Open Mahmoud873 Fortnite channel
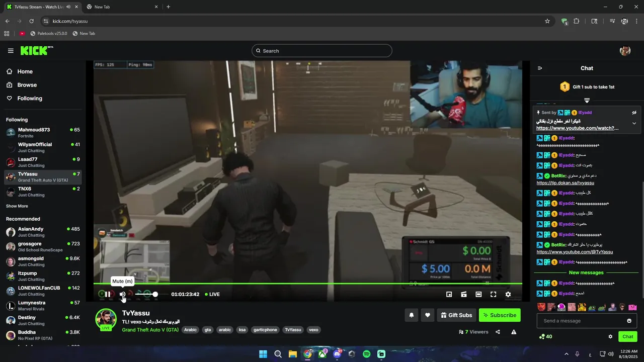This screenshot has width=644, height=362. [43, 133]
